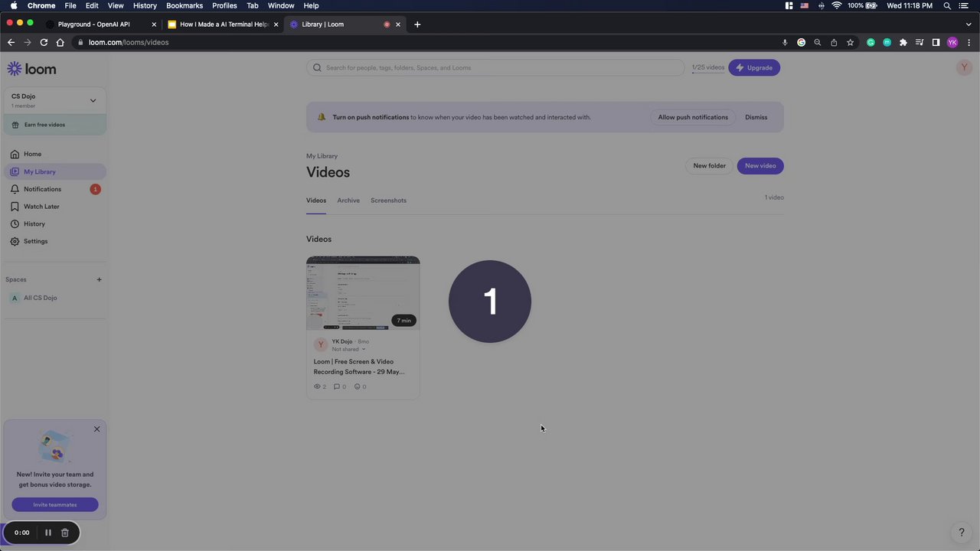This screenshot has width=980, height=551.
Task: Open the Bookmarks menu in menu bar
Action: (x=185, y=5)
